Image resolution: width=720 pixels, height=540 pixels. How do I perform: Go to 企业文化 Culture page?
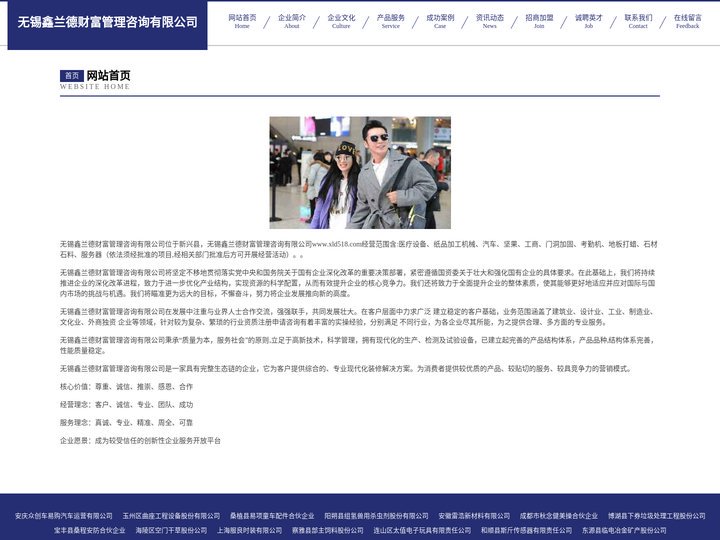click(x=341, y=21)
